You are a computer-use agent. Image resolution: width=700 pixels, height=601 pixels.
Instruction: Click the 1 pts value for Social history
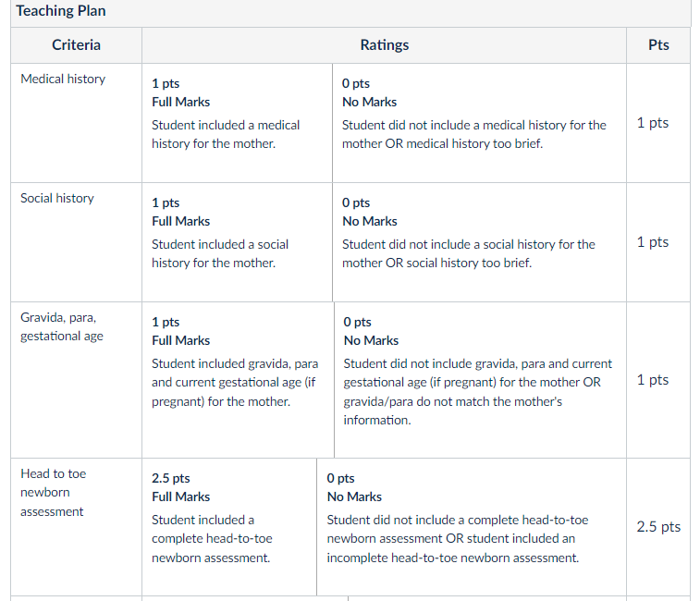pos(653,242)
